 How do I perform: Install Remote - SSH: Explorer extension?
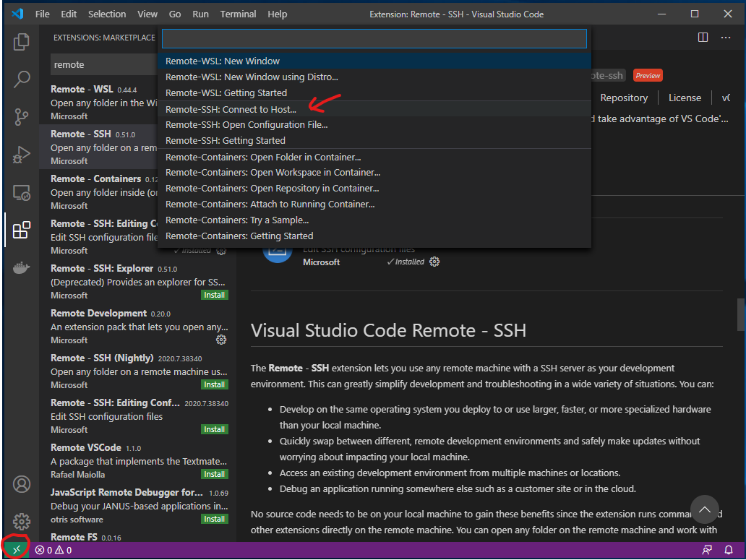coord(214,296)
